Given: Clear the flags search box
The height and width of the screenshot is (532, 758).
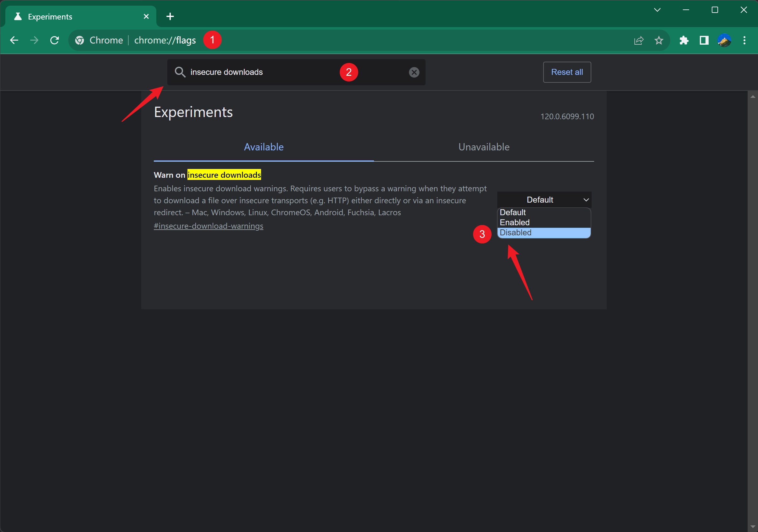Looking at the screenshot, I should (414, 72).
